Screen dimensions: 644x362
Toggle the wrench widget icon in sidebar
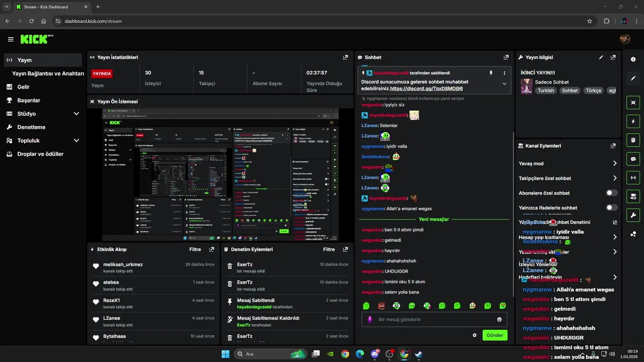[x=633, y=215]
